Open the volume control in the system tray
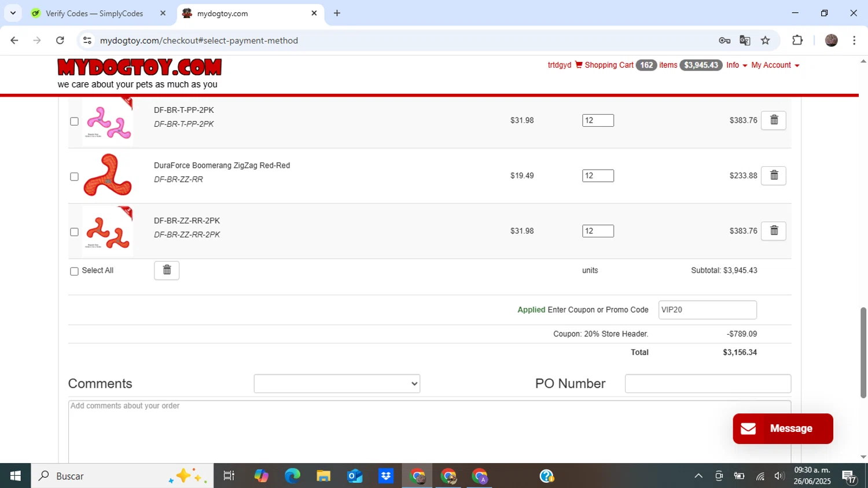This screenshot has height=488, width=868. pos(779,476)
